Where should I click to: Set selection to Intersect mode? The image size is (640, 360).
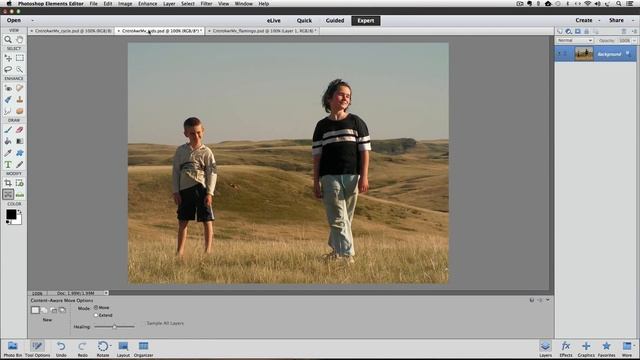62,310
